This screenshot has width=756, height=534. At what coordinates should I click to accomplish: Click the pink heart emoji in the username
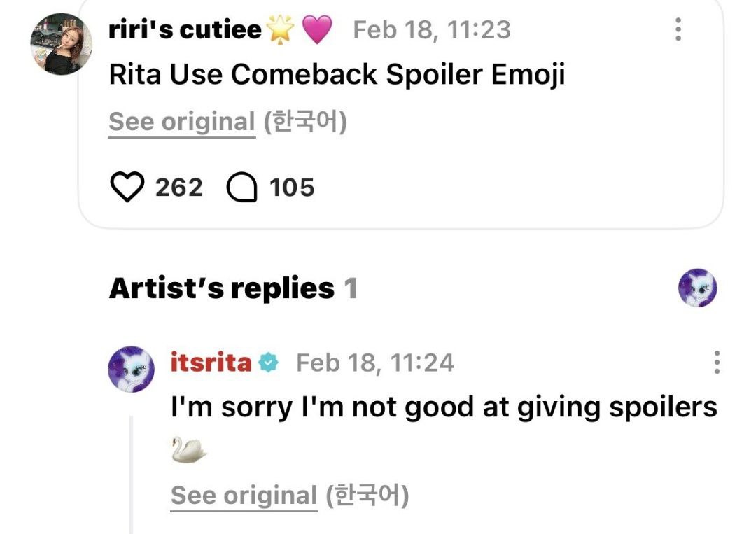click(316, 30)
